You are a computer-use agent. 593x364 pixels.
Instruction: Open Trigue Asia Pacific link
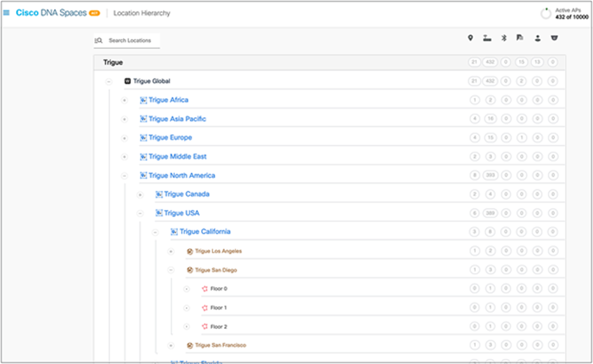(x=178, y=119)
